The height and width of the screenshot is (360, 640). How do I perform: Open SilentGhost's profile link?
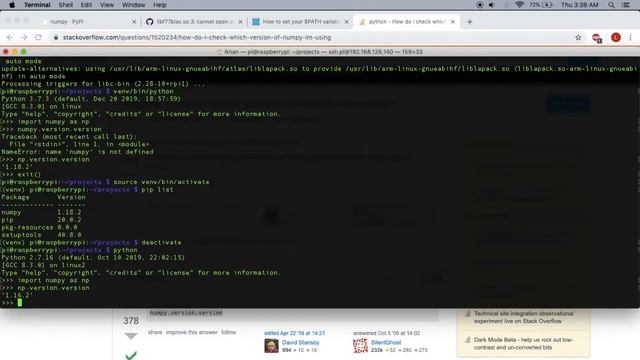(x=386, y=342)
